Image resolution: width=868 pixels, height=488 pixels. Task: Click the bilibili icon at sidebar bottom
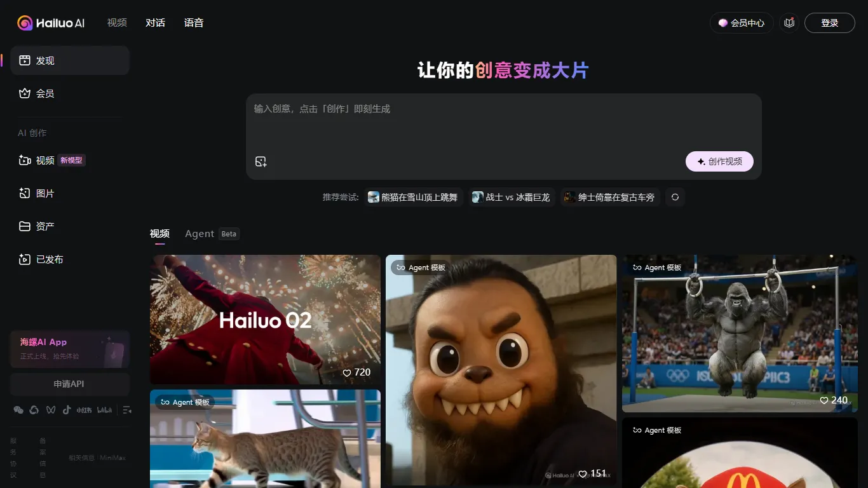pyautogui.click(x=104, y=410)
